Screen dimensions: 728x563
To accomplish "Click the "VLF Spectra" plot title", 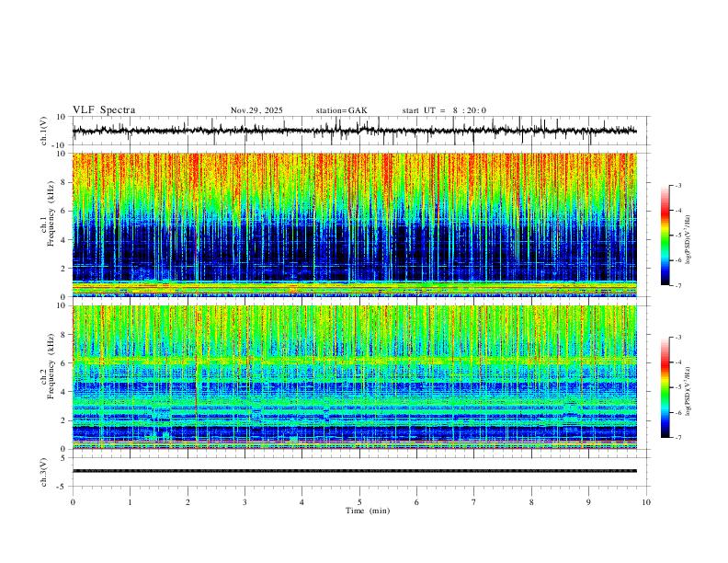I will 104,110.
